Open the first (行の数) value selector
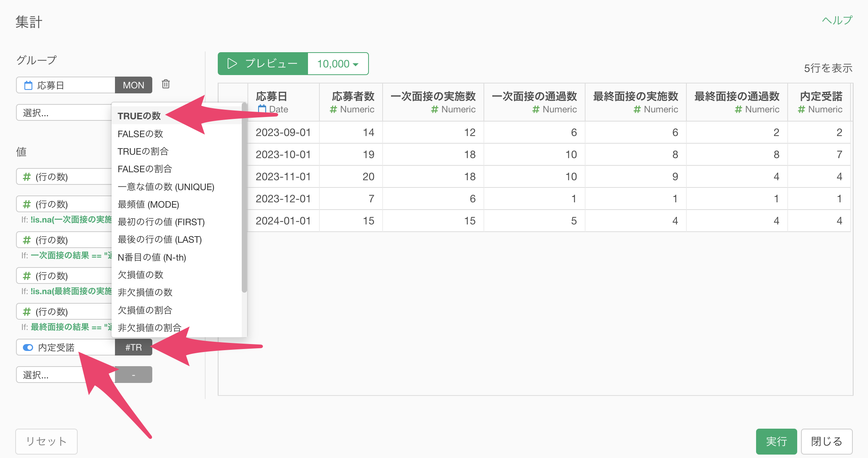Screen dimensions: 868x458 tap(64, 177)
